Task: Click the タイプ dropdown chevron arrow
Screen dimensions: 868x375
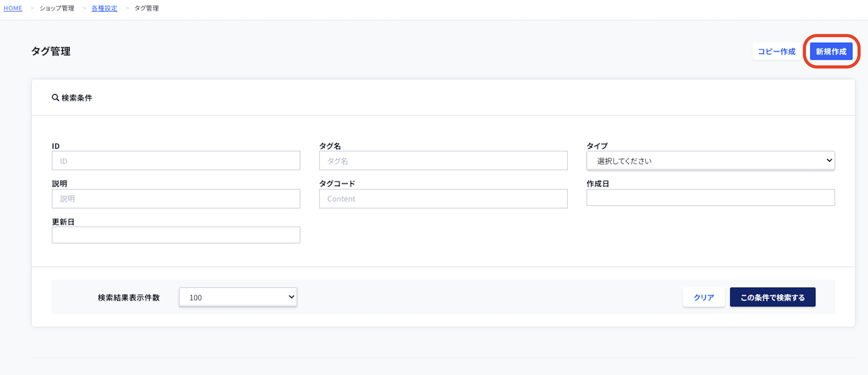Action: pos(829,160)
